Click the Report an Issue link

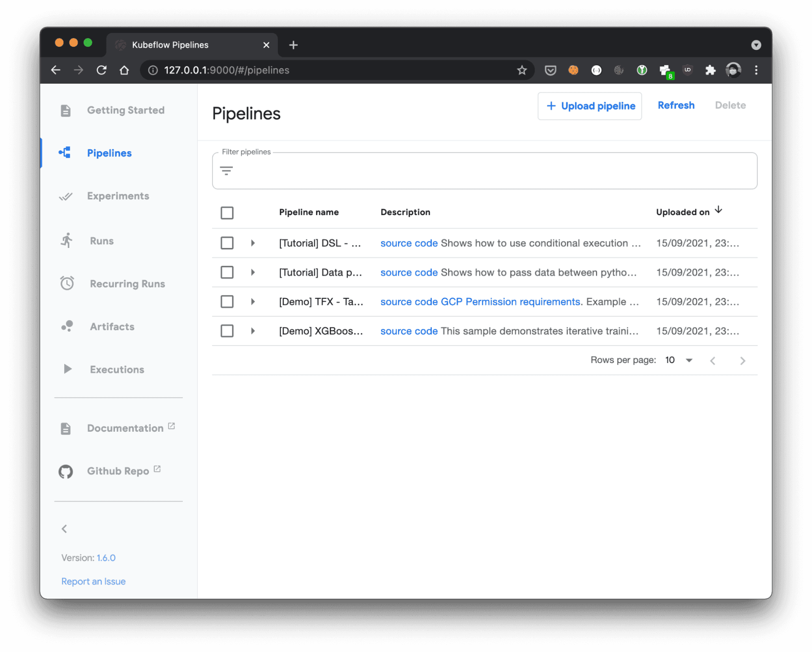click(93, 581)
